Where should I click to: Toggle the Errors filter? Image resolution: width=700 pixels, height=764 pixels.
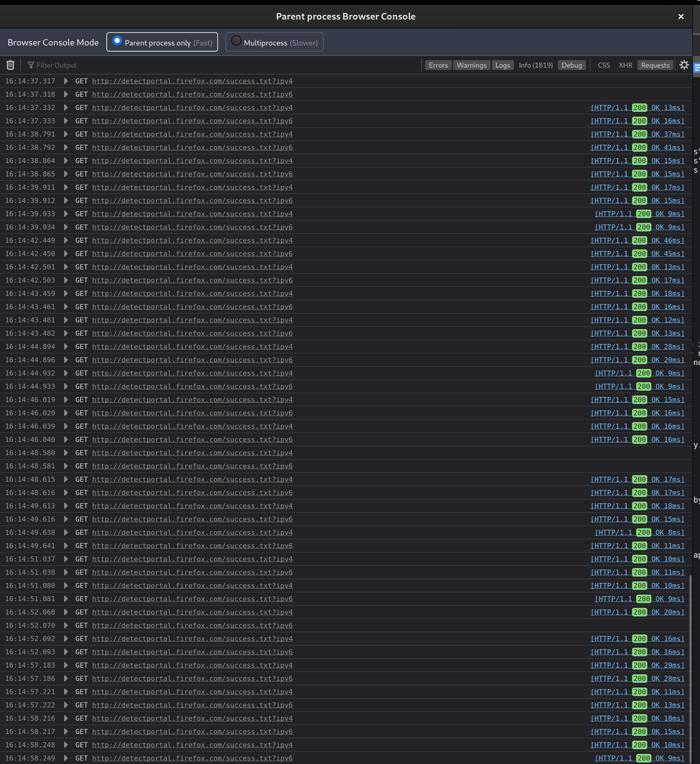pos(438,65)
